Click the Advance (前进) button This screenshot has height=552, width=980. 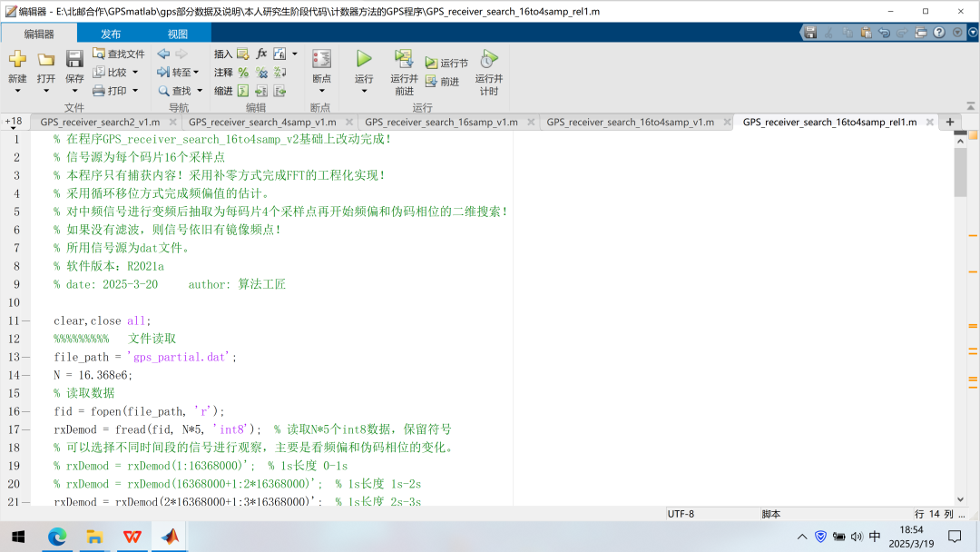click(443, 82)
